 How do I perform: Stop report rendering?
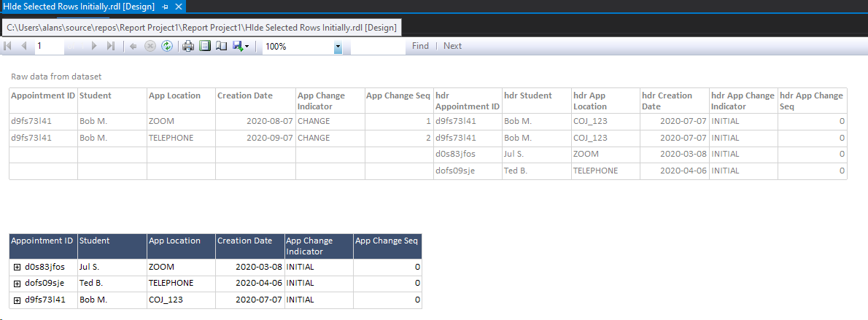150,47
